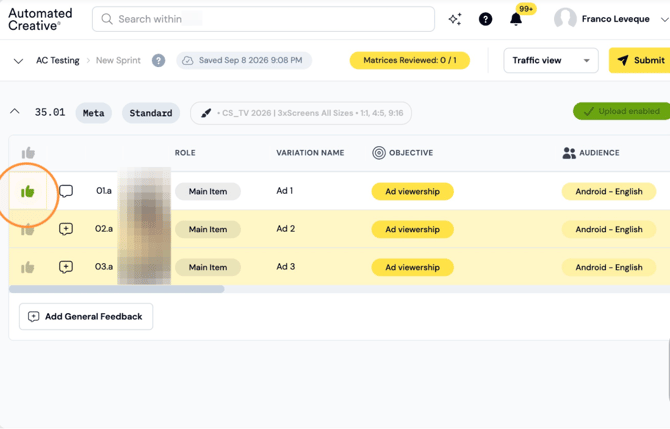Viewport: 670px width, 429px height.
Task: Add a comment on row 03.a
Action: (x=66, y=267)
